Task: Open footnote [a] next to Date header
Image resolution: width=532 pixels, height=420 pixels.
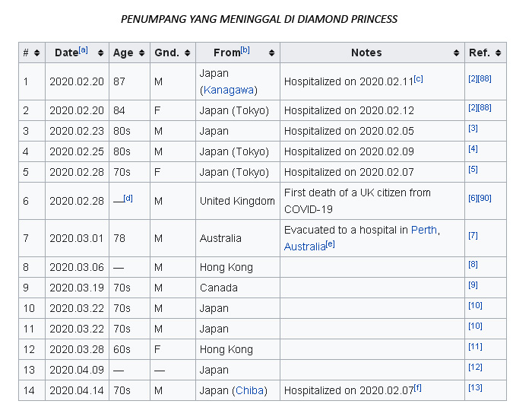Action: [83, 50]
